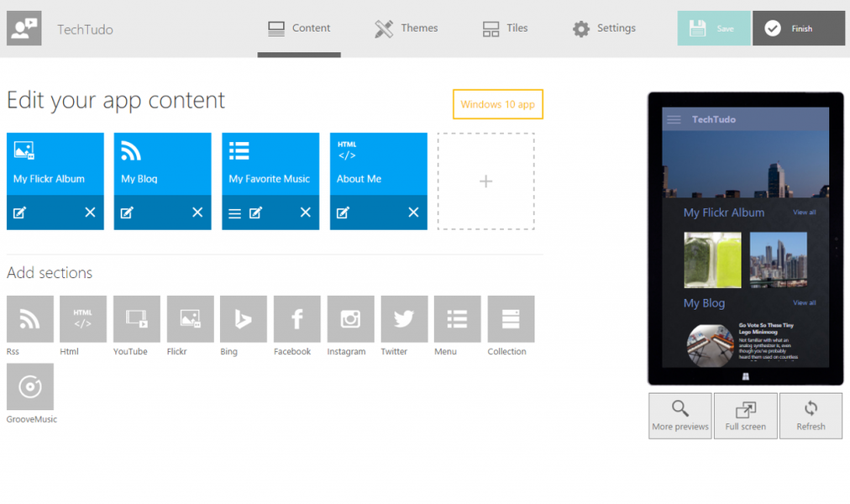This screenshot has width=850, height=504.
Task: Edit the About Me section
Action: click(343, 213)
